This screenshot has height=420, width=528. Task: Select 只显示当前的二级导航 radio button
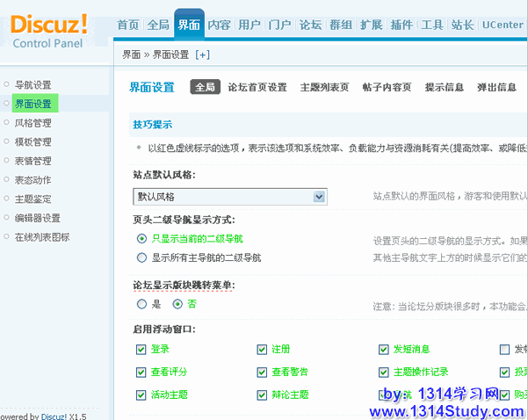[x=141, y=239]
